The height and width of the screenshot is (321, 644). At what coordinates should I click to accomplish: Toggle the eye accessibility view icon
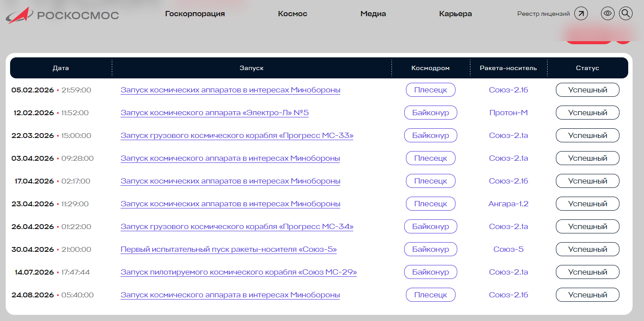(x=608, y=14)
